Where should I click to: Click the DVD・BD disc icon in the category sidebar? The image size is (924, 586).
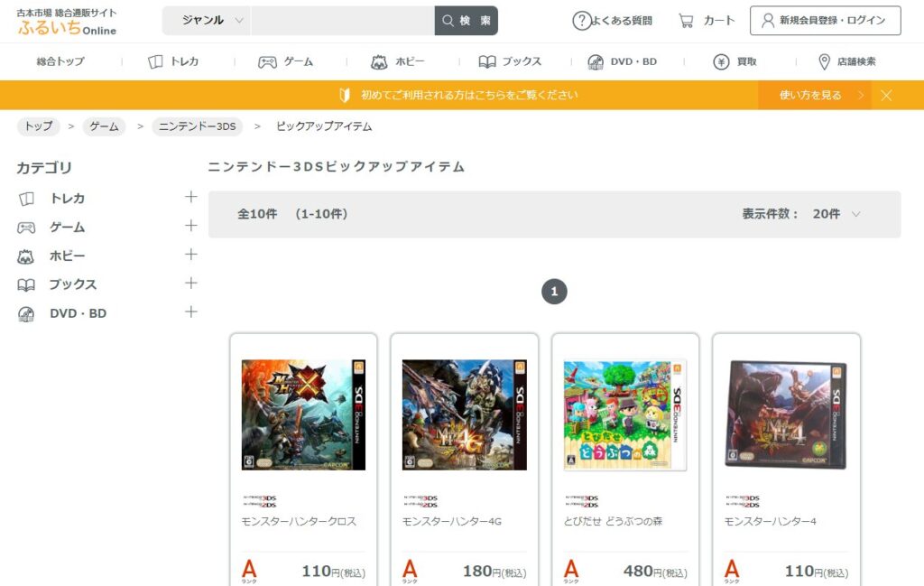(26, 314)
